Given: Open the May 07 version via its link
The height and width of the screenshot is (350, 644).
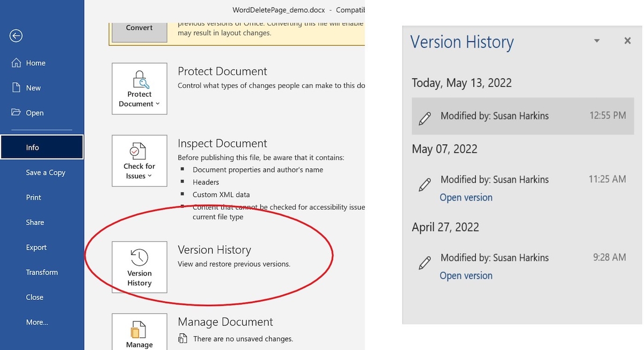Looking at the screenshot, I should pyautogui.click(x=466, y=197).
